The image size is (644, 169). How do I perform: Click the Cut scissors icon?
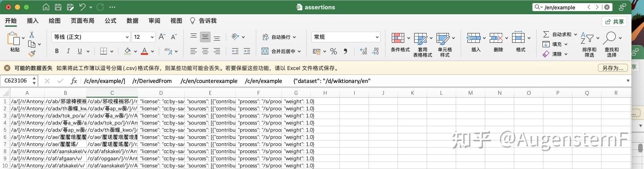32,34
